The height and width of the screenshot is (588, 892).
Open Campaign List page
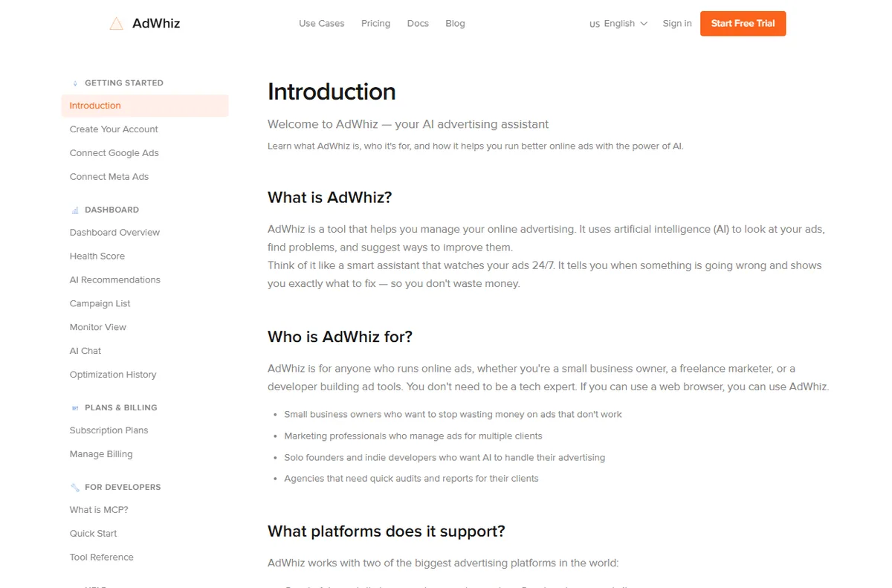[100, 304]
